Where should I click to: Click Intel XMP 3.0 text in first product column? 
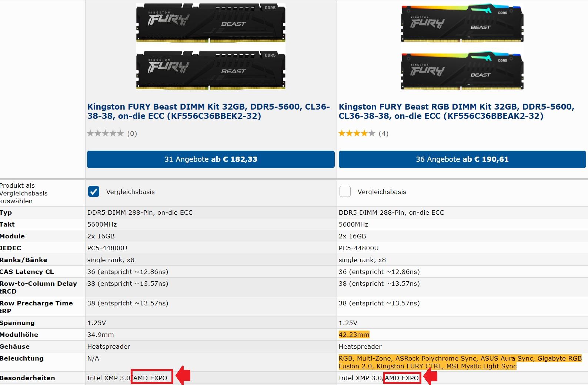(x=109, y=378)
